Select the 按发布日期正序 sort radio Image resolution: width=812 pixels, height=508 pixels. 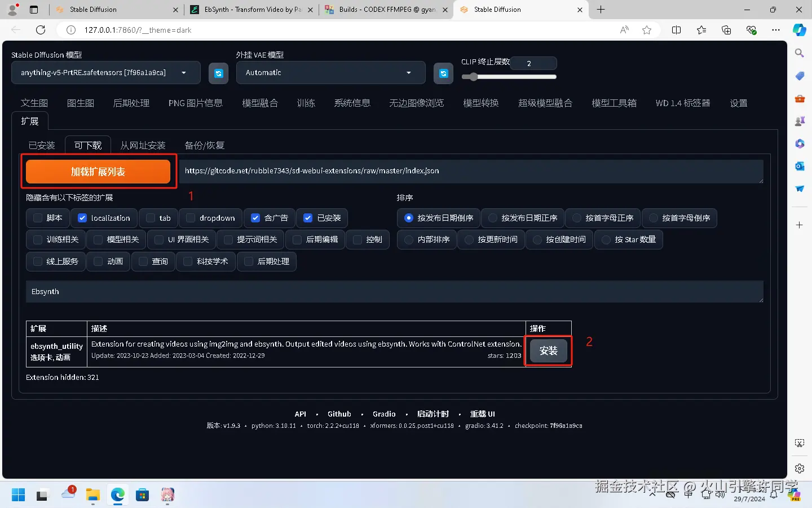[493, 218]
